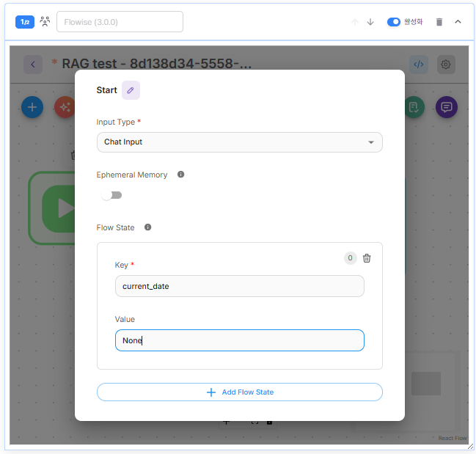Click the Value input field

(x=239, y=340)
